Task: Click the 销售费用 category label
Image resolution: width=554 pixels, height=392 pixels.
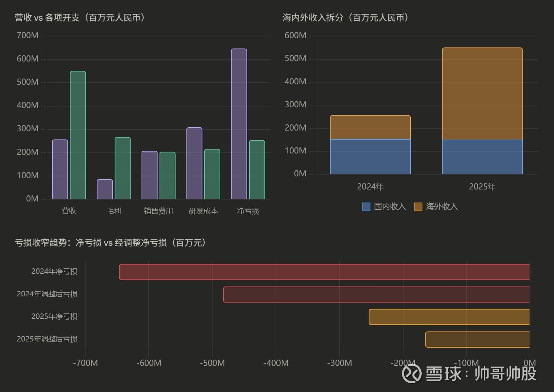Action: coord(158,211)
